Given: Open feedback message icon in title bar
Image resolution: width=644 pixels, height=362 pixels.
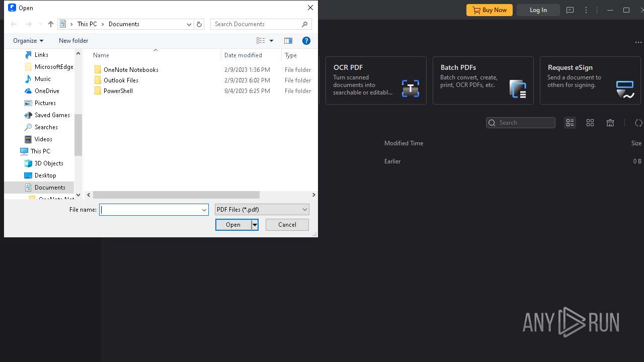Looking at the screenshot, I should pos(570,10).
